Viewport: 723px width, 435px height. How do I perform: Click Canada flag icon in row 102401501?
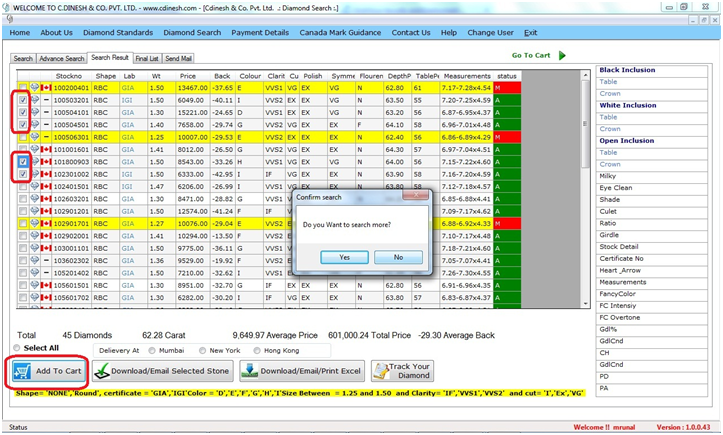(46, 186)
